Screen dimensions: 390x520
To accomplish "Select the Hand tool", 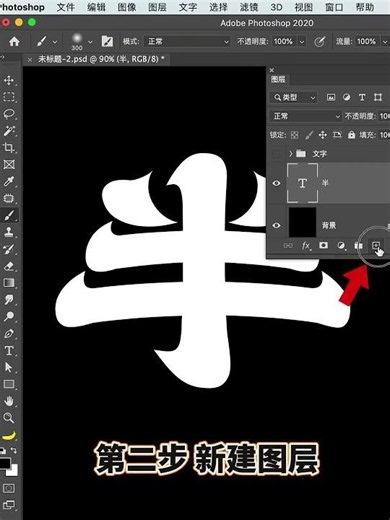I will pos(9,401).
